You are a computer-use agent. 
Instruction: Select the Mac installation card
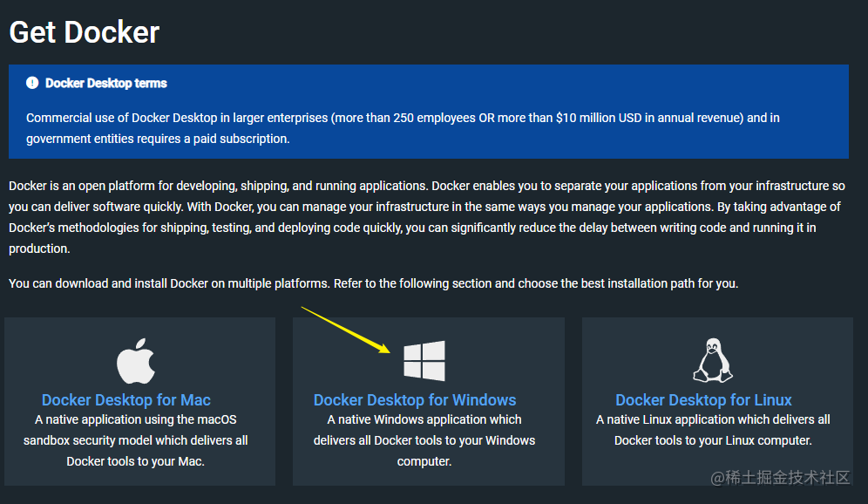point(139,401)
